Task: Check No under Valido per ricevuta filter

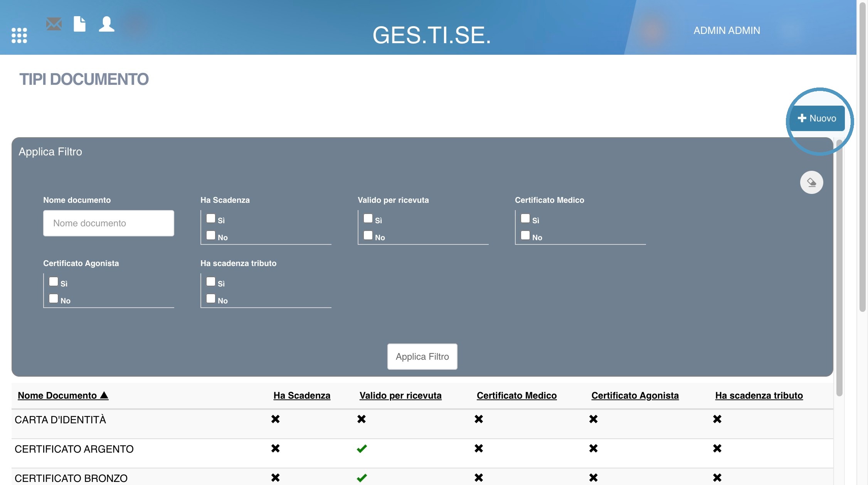Action: [368, 236]
